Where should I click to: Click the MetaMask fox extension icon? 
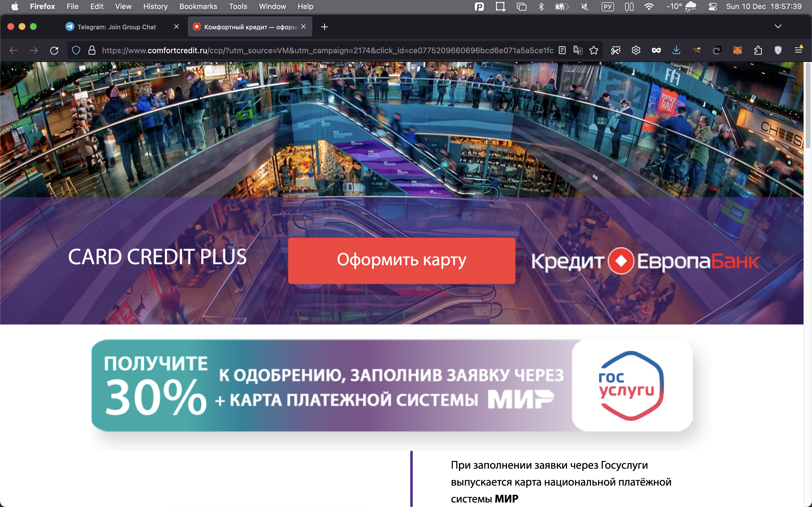737,51
